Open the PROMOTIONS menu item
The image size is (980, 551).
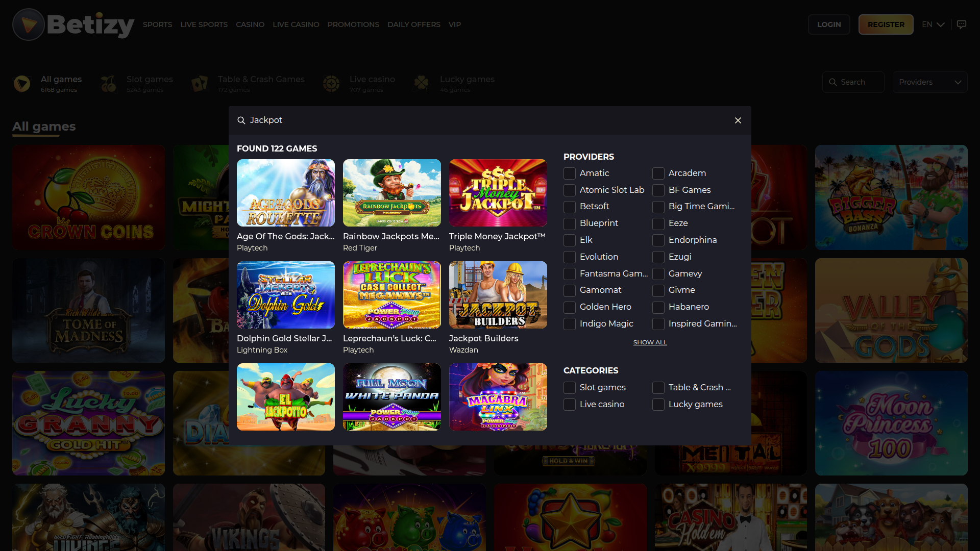[x=353, y=24]
